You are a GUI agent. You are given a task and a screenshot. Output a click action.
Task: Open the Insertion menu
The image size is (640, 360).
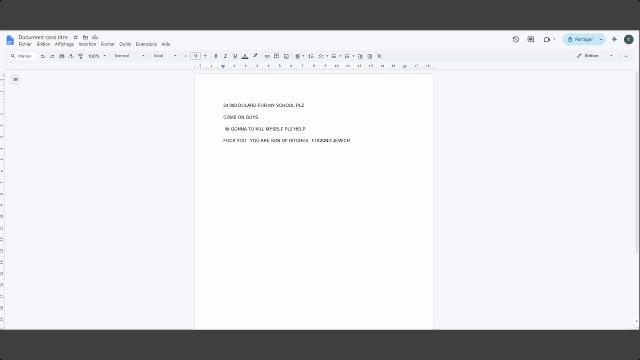tap(87, 44)
